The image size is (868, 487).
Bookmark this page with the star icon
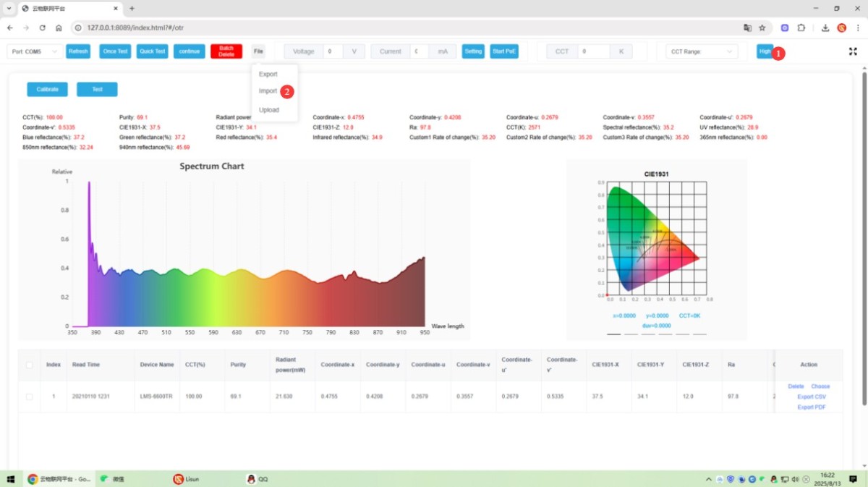(x=762, y=27)
